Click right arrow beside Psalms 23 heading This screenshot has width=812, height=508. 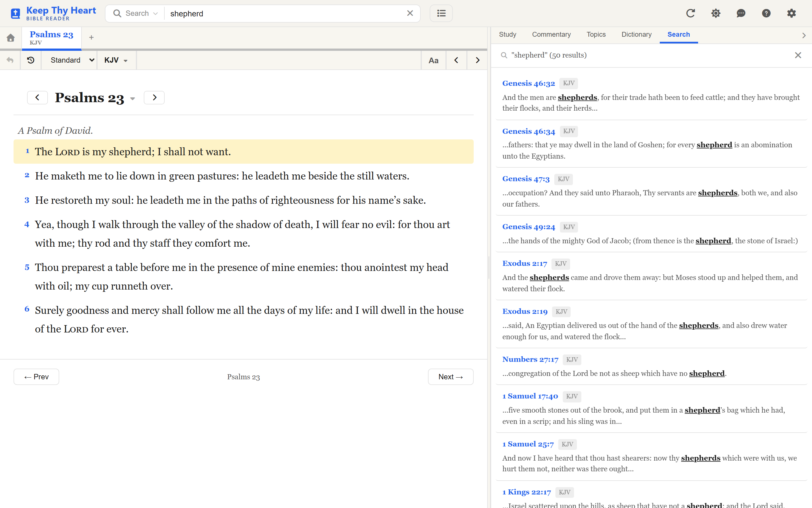[154, 97]
